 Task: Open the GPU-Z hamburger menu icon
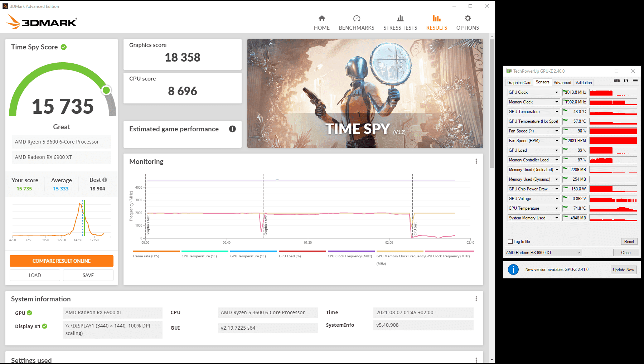click(x=635, y=81)
